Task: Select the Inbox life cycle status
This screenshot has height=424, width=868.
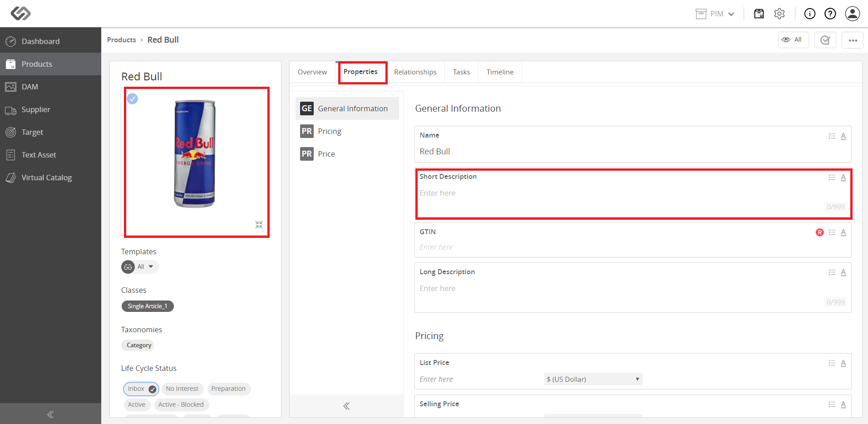Action: coord(141,389)
